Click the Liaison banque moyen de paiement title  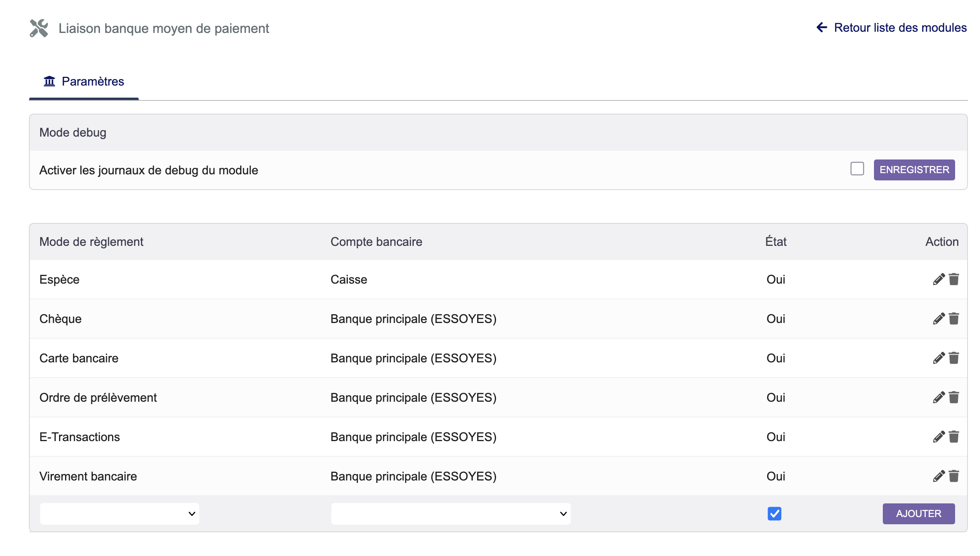coord(163,29)
